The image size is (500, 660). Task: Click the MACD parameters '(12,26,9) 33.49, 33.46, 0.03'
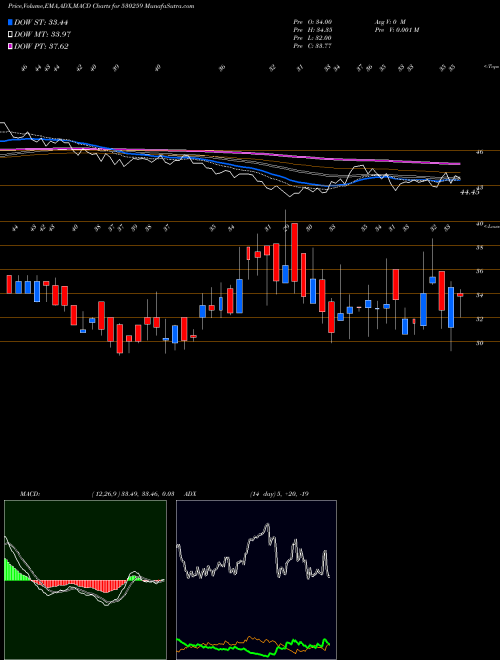coord(133,494)
